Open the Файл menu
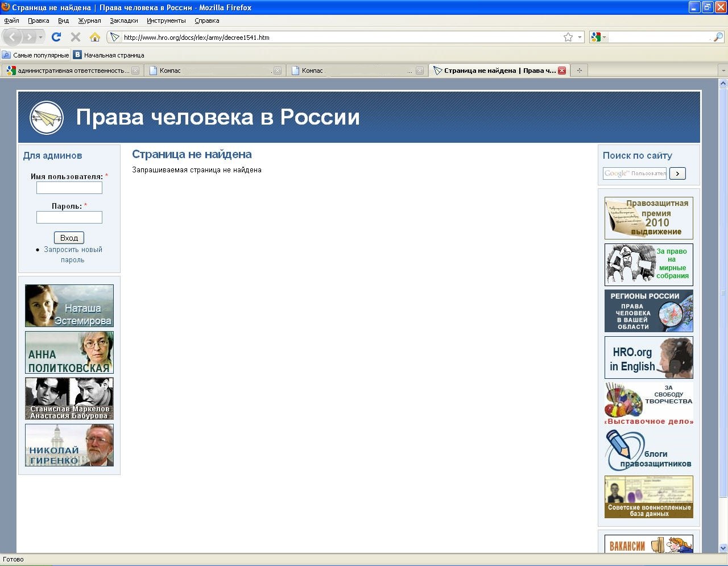Screen dimensions: 728x566 (x=11, y=20)
